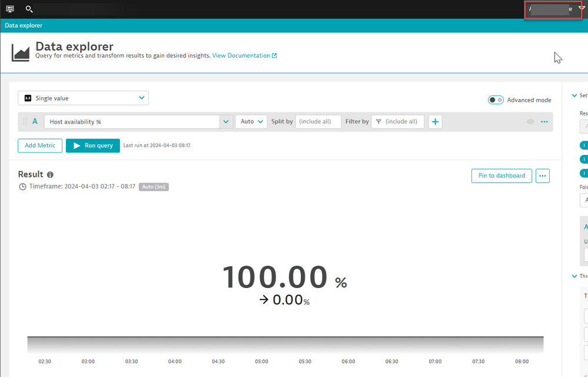Add a filter with the plus icon
Image resolution: width=588 pixels, height=377 pixels.
(x=435, y=122)
